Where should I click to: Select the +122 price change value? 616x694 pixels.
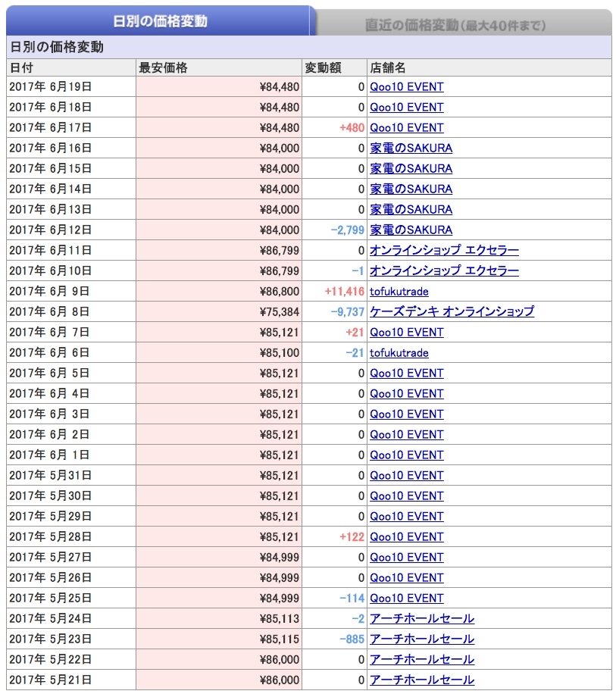point(352,537)
